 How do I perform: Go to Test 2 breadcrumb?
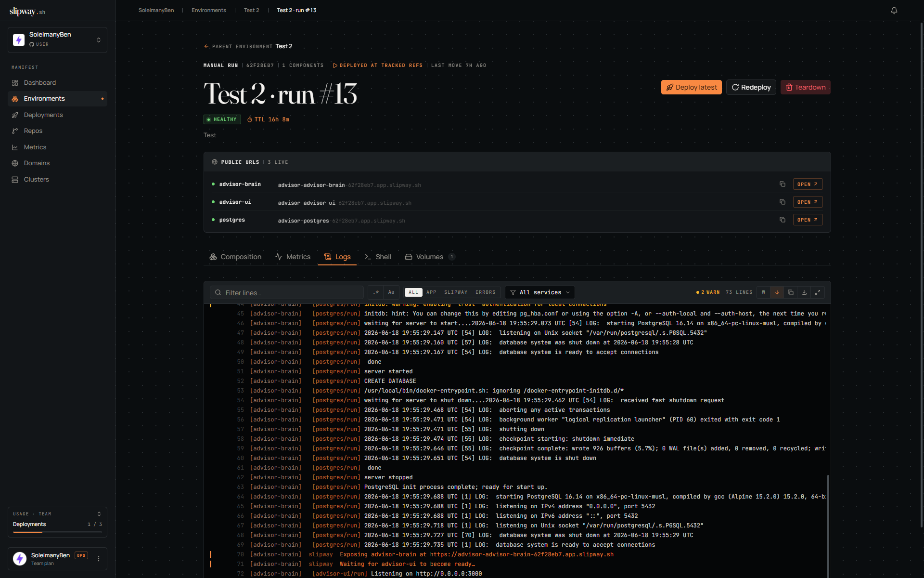click(251, 10)
